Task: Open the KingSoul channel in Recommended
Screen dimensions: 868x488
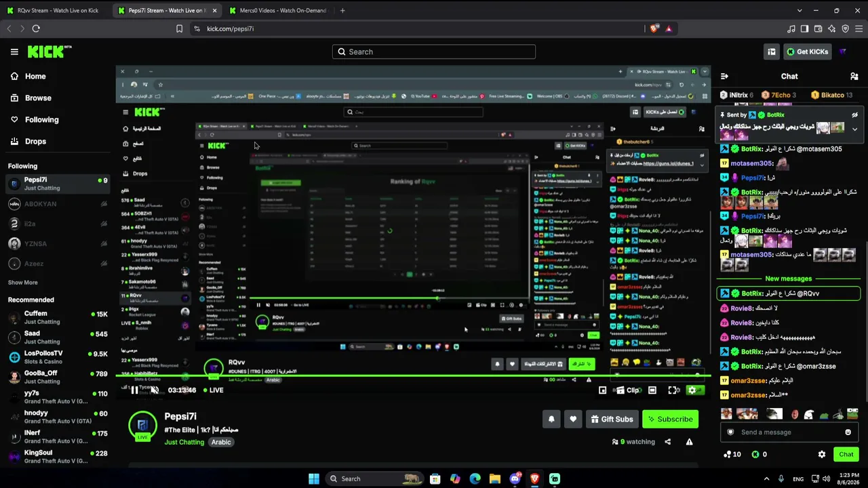Action: tap(58, 457)
